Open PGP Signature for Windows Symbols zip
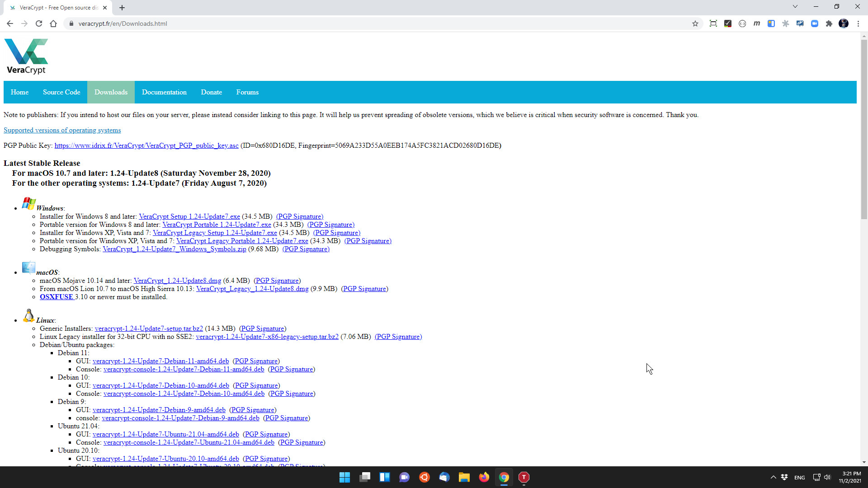 [306, 249]
